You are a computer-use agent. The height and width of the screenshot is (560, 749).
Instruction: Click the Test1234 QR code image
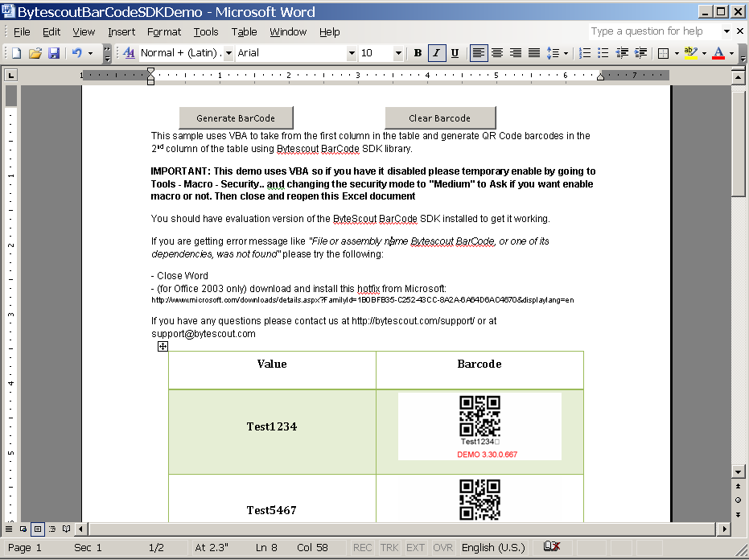(479, 426)
